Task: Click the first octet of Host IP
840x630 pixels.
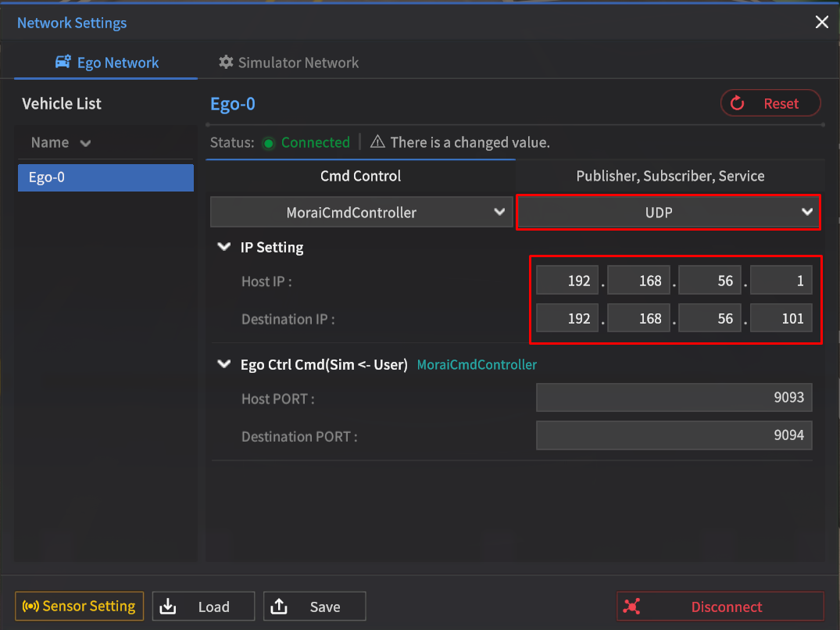Action: (x=567, y=281)
